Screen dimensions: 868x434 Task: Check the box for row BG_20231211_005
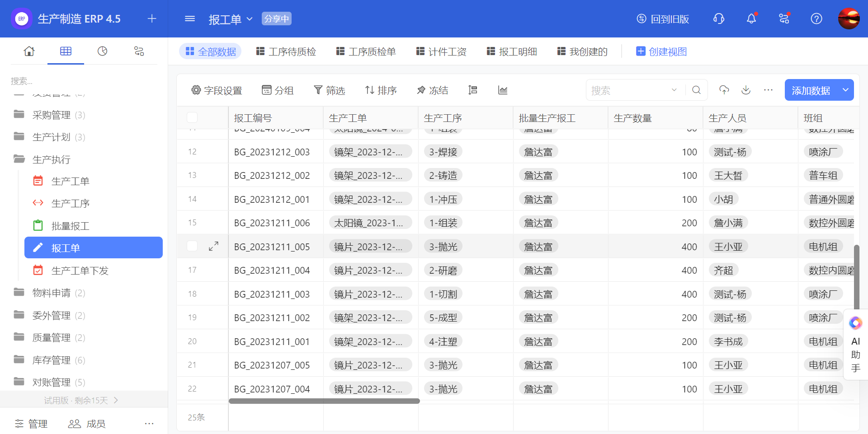(x=192, y=246)
